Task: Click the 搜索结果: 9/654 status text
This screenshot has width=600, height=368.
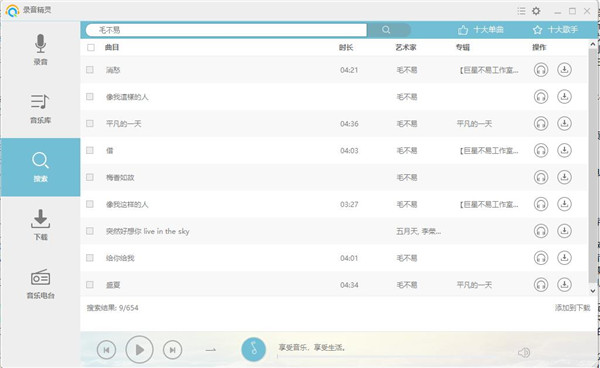Action: [x=112, y=308]
